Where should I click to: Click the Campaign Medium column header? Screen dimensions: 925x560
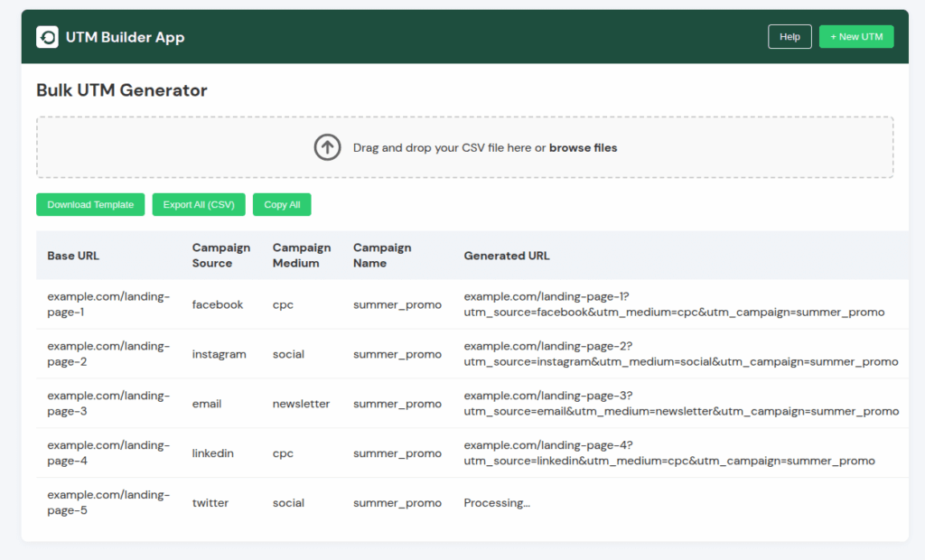pos(302,256)
